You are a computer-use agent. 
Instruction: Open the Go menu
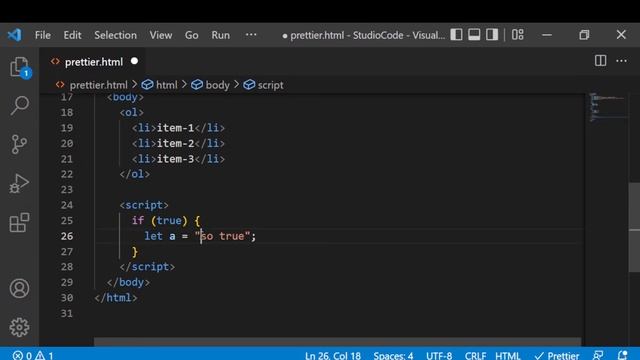[191, 35]
